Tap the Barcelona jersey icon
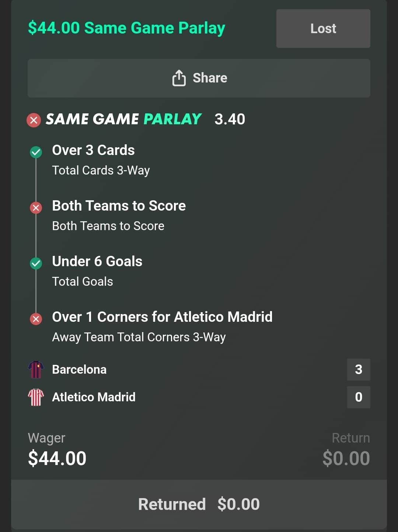Image resolution: width=398 pixels, height=532 pixels. coord(36,370)
